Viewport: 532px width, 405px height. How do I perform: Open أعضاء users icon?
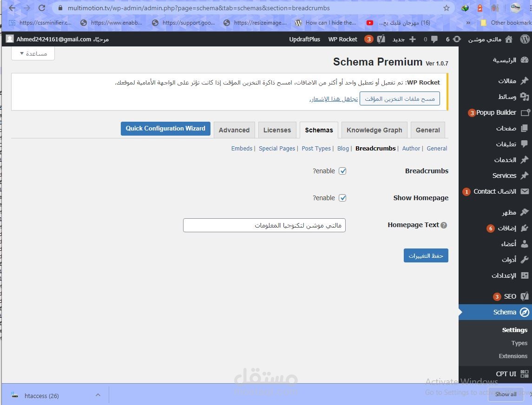point(525,243)
